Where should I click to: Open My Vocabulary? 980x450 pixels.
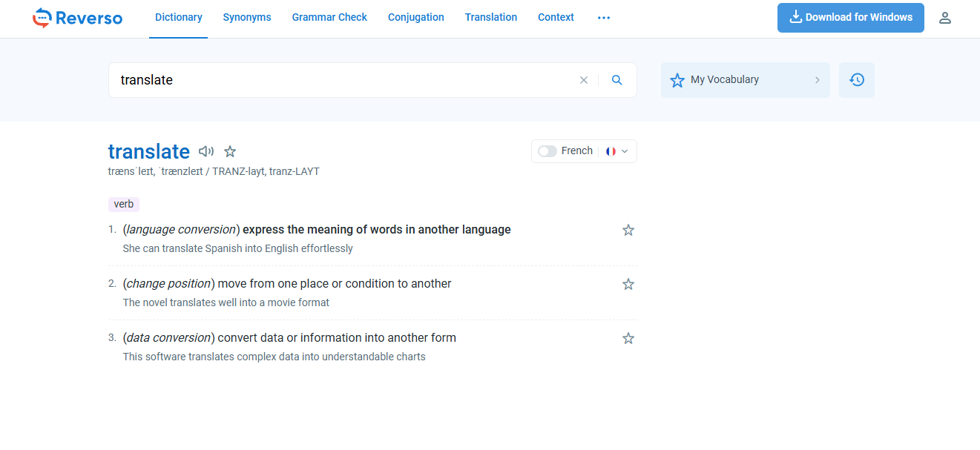coord(746,80)
